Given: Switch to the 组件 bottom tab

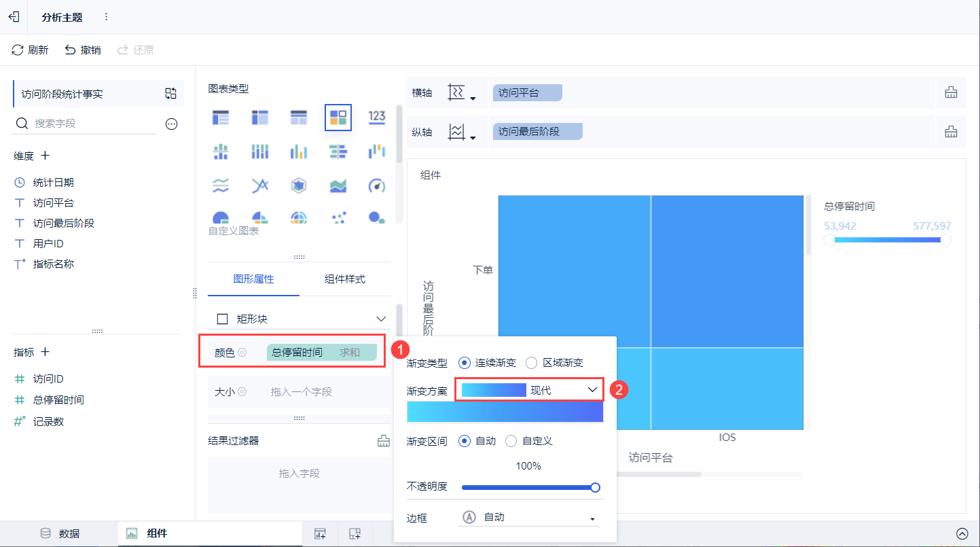Looking at the screenshot, I should [x=209, y=533].
